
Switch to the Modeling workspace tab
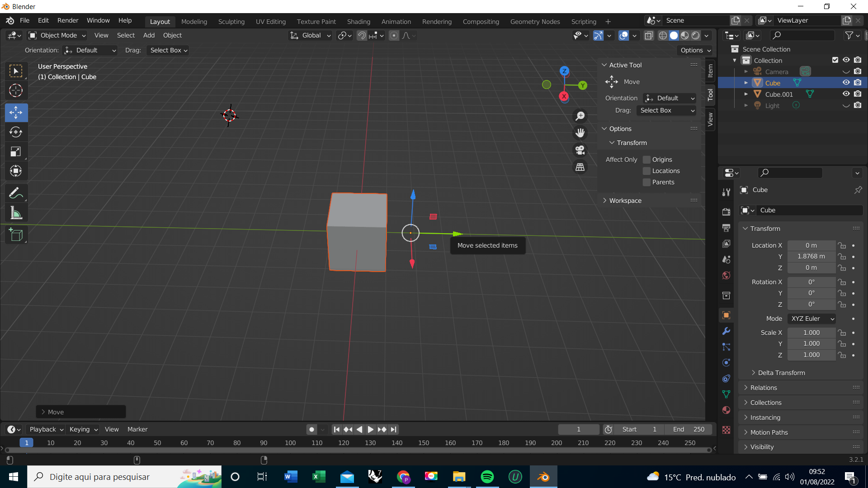coord(194,22)
